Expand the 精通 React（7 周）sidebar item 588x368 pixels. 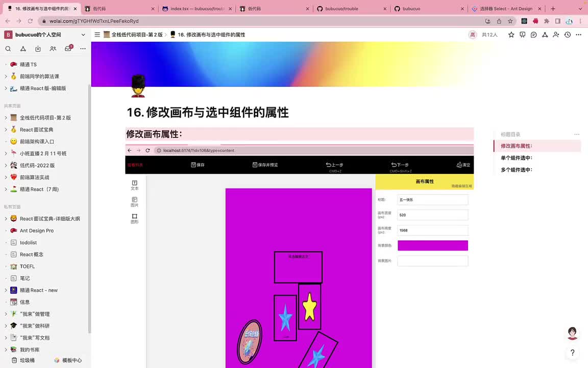(6, 189)
